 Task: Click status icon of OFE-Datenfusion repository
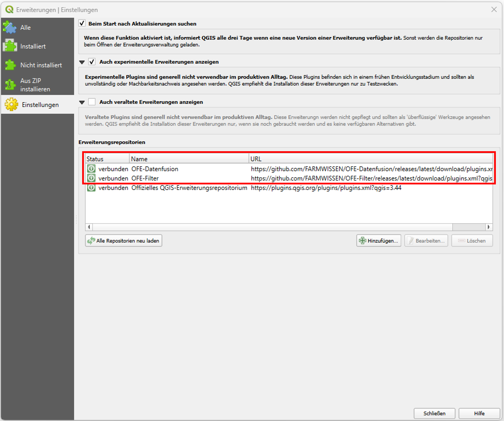click(x=91, y=169)
